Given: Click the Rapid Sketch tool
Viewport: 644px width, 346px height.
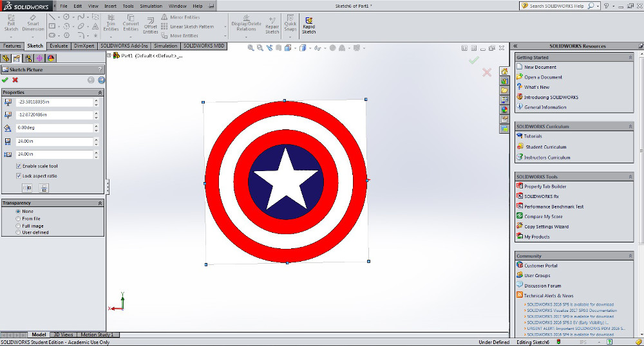Looking at the screenshot, I should pyautogui.click(x=309, y=26).
